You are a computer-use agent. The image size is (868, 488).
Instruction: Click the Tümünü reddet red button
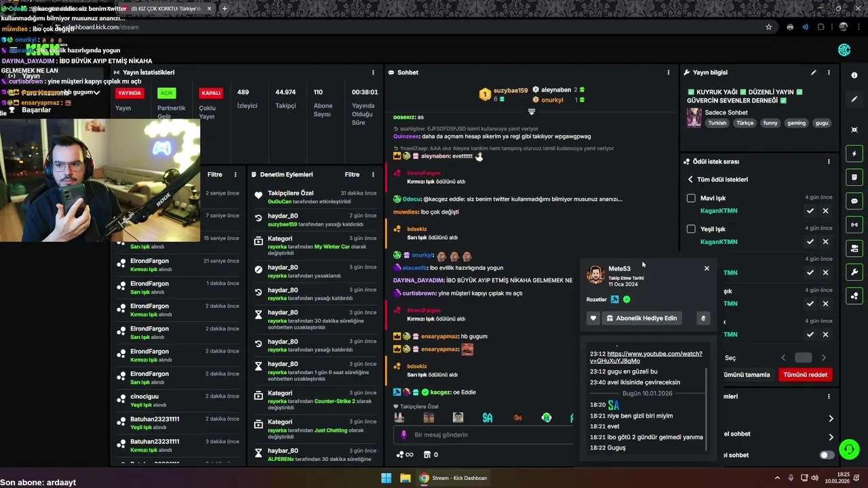(805, 375)
